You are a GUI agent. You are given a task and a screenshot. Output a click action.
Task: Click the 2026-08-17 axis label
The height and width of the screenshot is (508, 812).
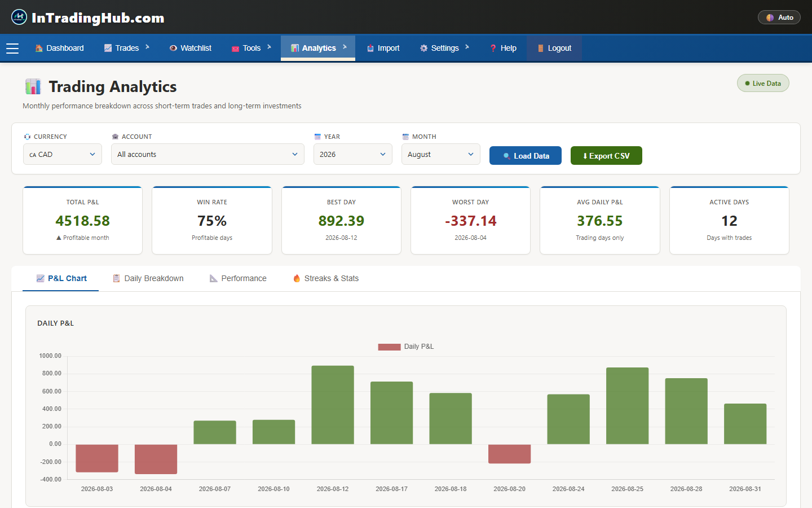[x=391, y=489]
